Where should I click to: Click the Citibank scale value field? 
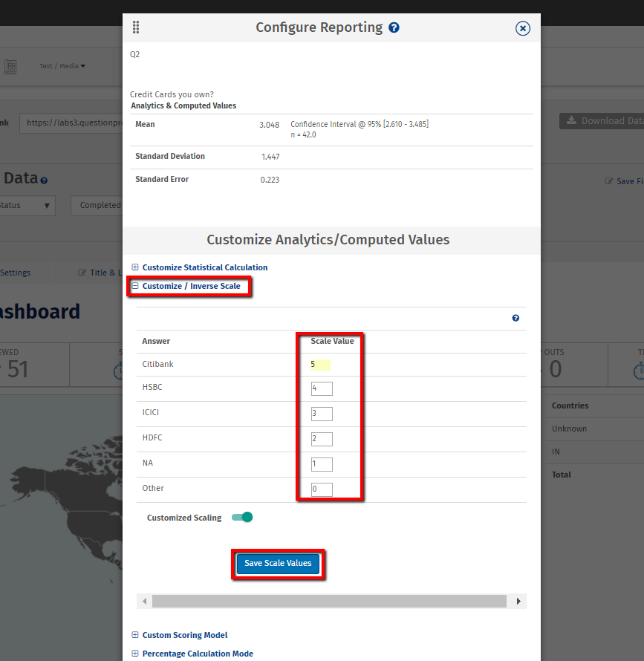[x=321, y=365]
